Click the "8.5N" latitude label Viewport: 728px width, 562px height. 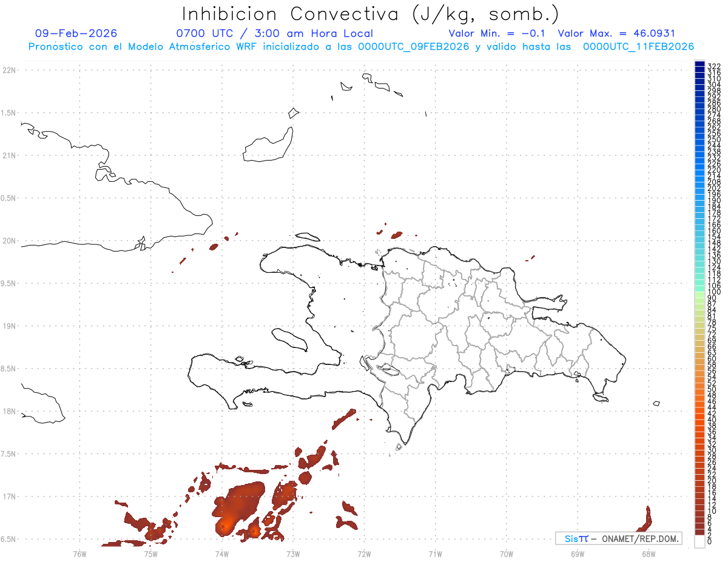[x=8, y=369]
